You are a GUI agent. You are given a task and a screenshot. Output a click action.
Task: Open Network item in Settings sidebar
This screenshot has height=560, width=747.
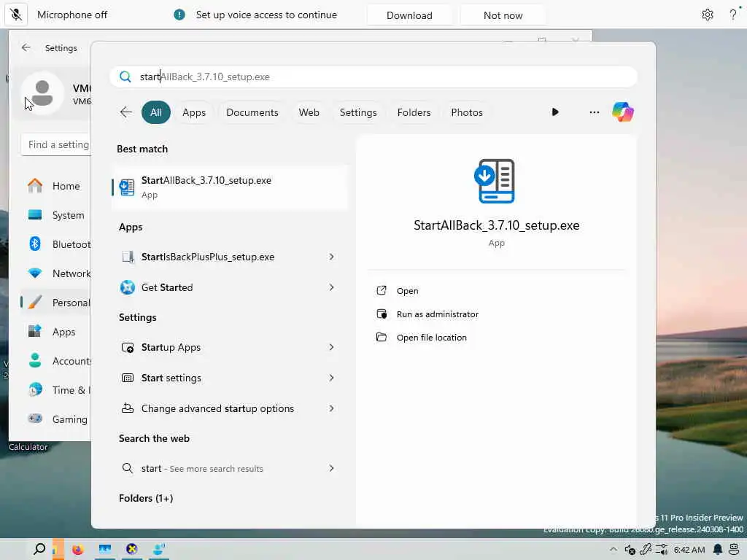tap(56, 273)
